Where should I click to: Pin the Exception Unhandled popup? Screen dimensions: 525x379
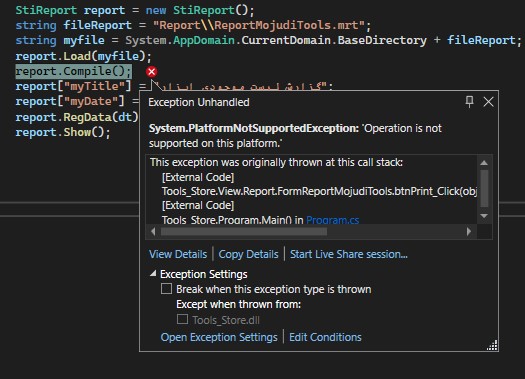469,102
